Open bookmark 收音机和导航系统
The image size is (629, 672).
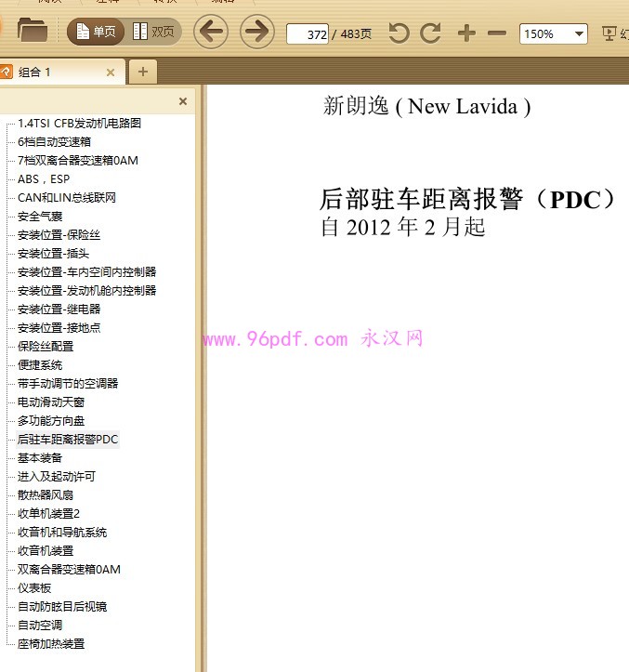pyautogui.click(x=62, y=533)
